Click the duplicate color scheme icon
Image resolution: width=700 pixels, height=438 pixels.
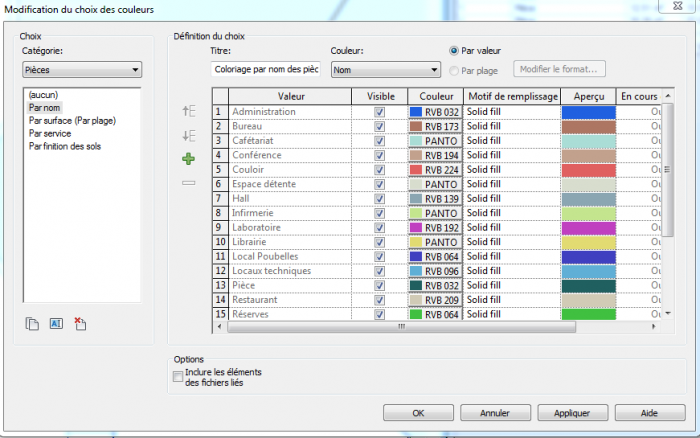pos(32,322)
